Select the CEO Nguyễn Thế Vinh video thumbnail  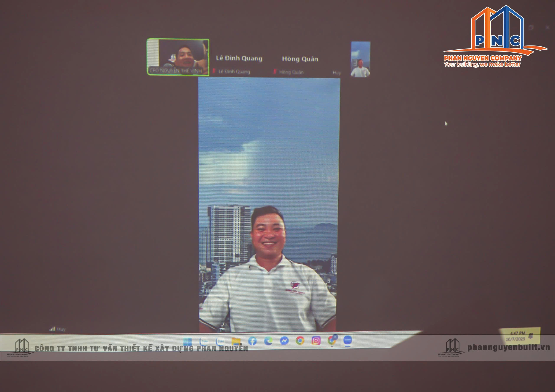click(x=178, y=57)
